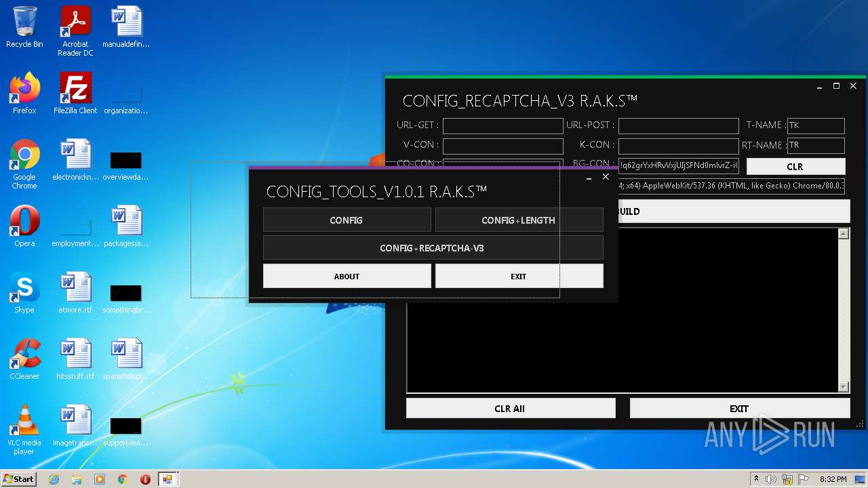The height and width of the screenshot is (488, 868).
Task: Focus the URL-GET input field
Action: click(x=502, y=126)
